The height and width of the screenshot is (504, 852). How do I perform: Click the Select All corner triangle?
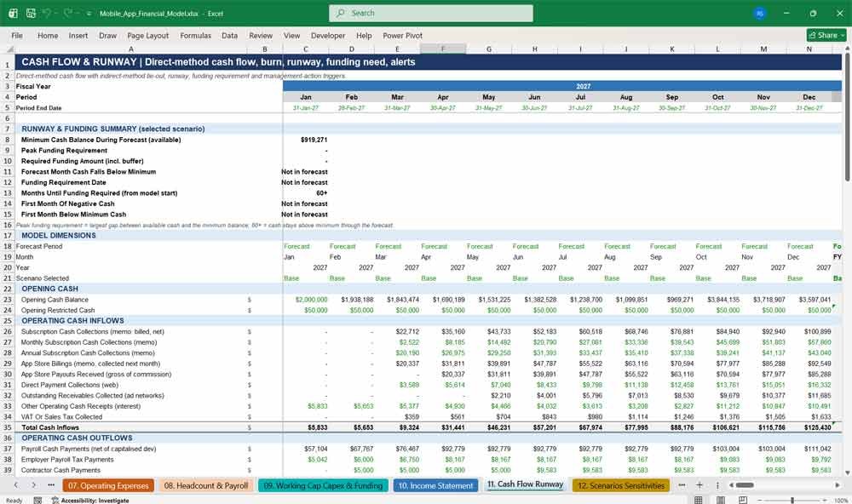pos(9,49)
